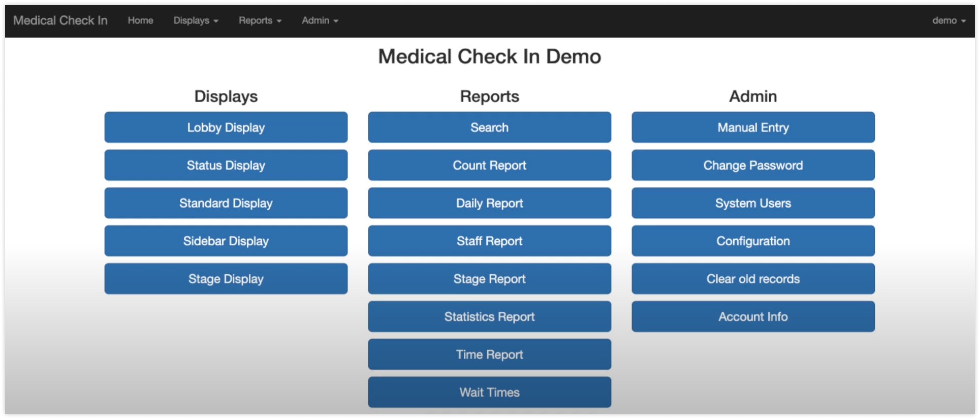Click Clear old records
The image size is (980, 419).
753,279
